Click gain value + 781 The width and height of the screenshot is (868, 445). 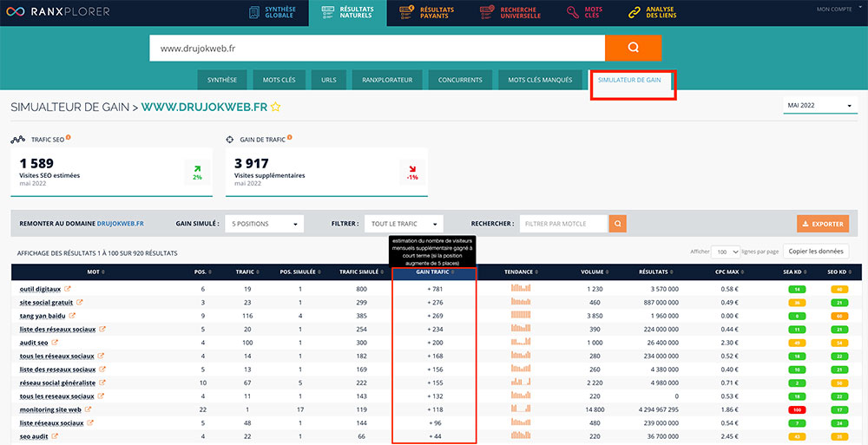(435, 289)
